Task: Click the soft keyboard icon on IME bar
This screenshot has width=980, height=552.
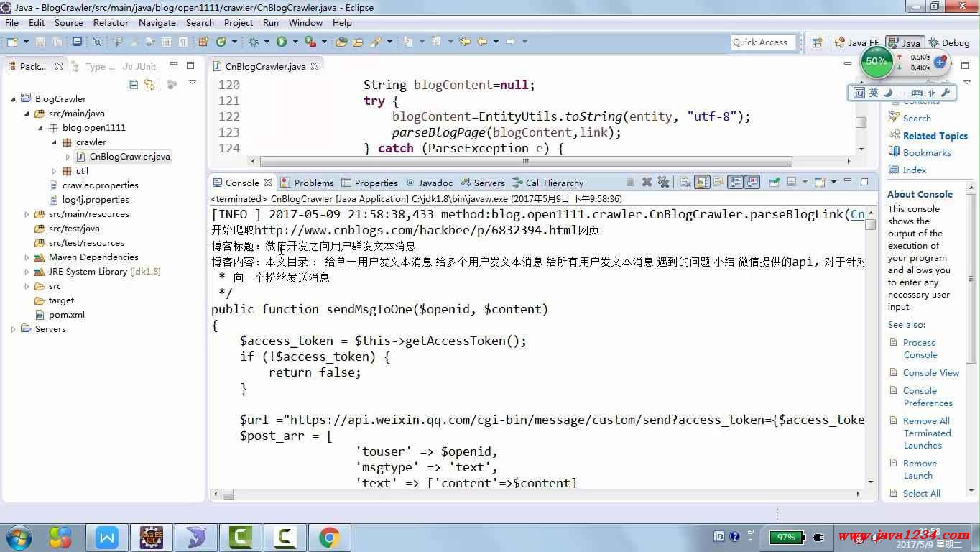Action: 917,93
